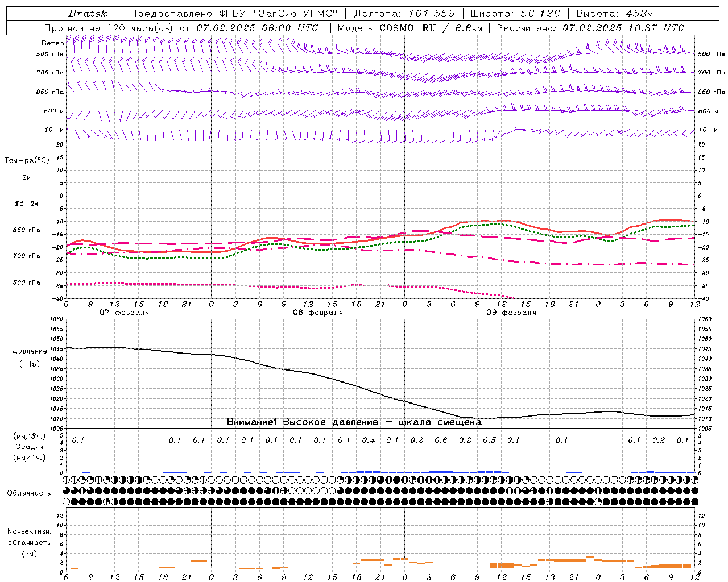
Task: Click the '07 февраля' date label
Action: [x=125, y=313]
